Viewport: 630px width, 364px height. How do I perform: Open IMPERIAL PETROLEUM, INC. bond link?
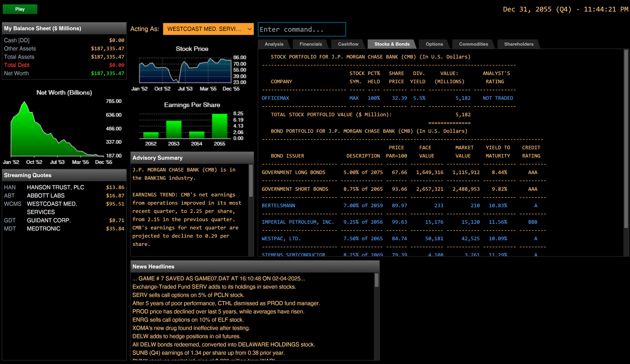point(298,222)
